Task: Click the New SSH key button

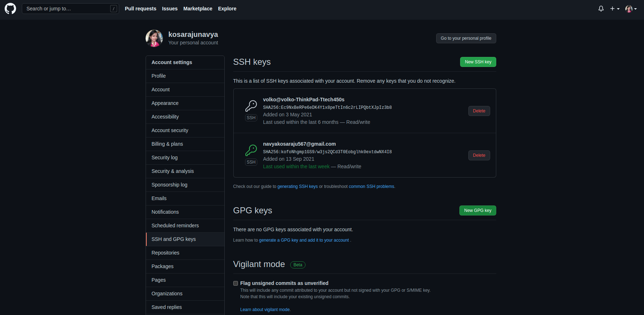Action: pos(478,62)
